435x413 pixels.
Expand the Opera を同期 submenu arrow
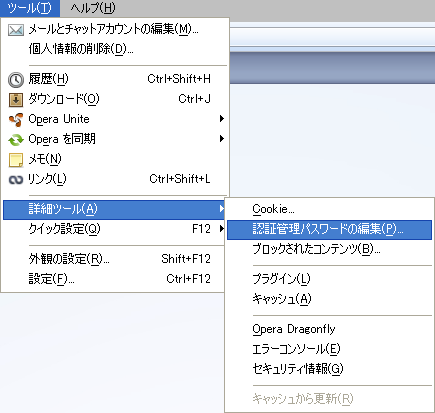pyautogui.click(x=222, y=139)
